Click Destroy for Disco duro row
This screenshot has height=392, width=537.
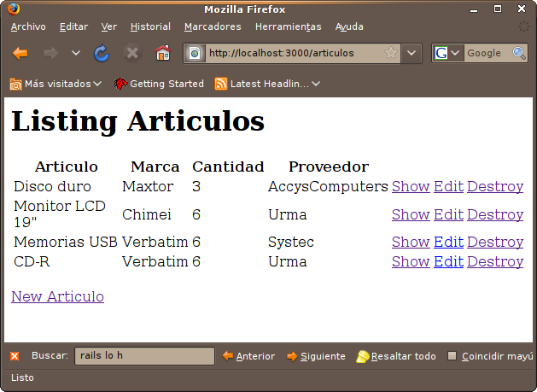pos(495,186)
